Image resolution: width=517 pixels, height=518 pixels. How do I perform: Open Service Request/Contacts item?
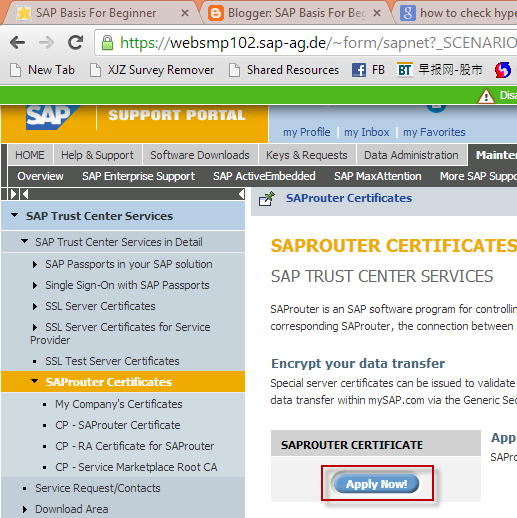pyautogui.click(x=98, y=488)
